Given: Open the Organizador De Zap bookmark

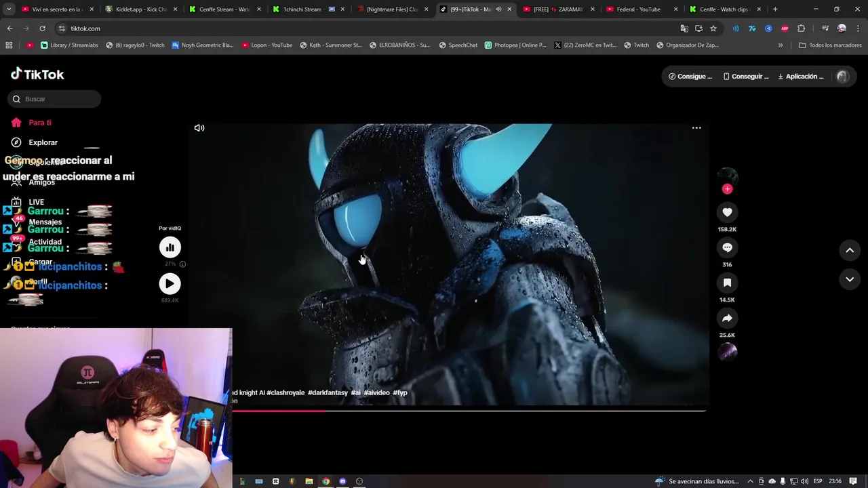Looking at the screenshot, I should pos(688,45).
